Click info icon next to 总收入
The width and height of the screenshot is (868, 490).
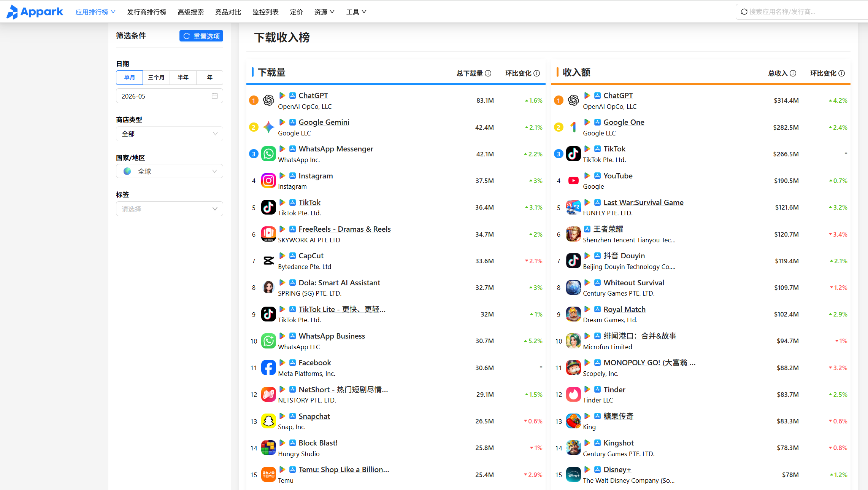pyautogui.click(x=793, y=73)
